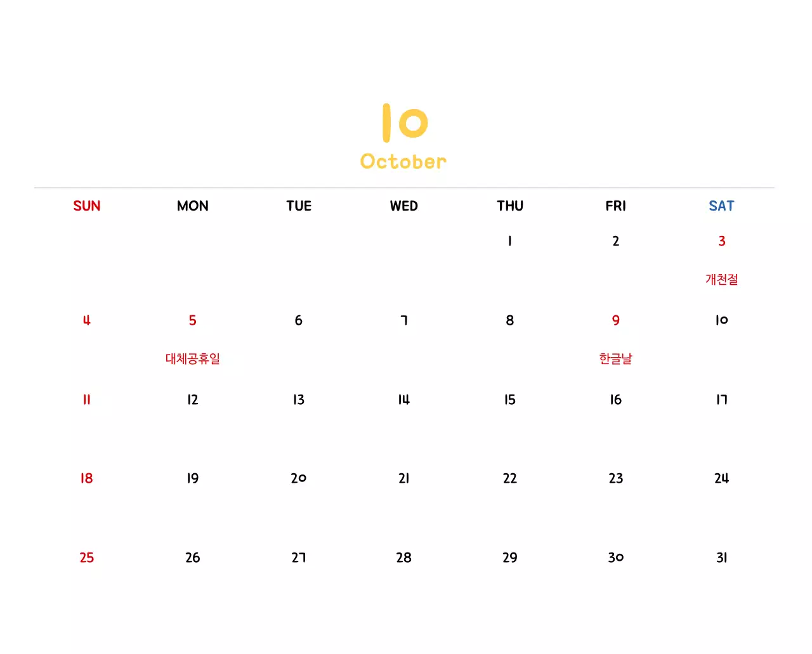Select date 1 on Thursday
The width and height of the screenshot is (812, 654).
click(x=509, y=241)
